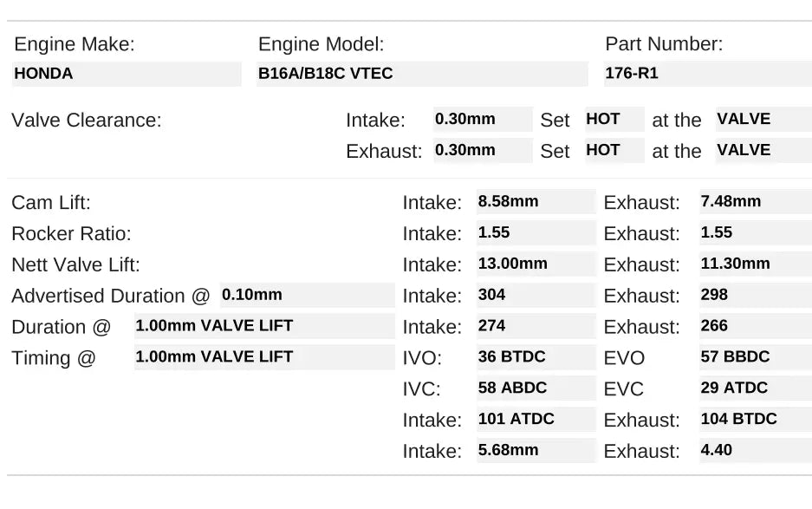Image resolution: width=812 pixels, height=509 pixels.
Task: Click the Exhaust valve clearance 0.30mm field
Action: click(x=483, y=150)
